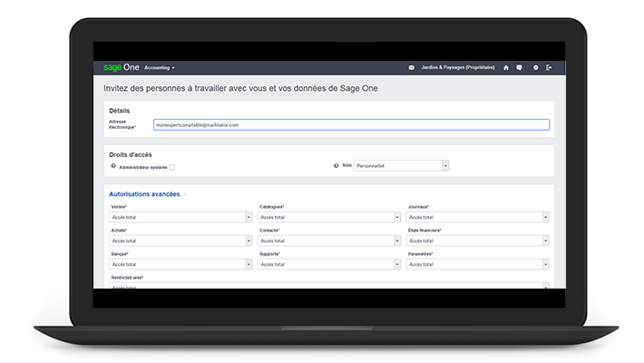Open the Banque access dropdown
This screenshot has width=644, height=363.
(181, 264)
